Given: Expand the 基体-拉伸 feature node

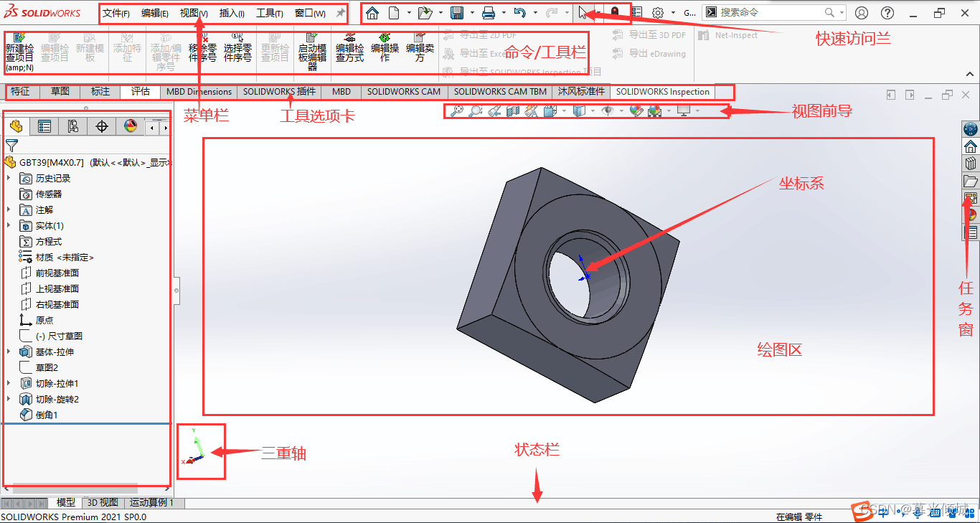Looking at the screenshot, I should [x=9, y=352].
